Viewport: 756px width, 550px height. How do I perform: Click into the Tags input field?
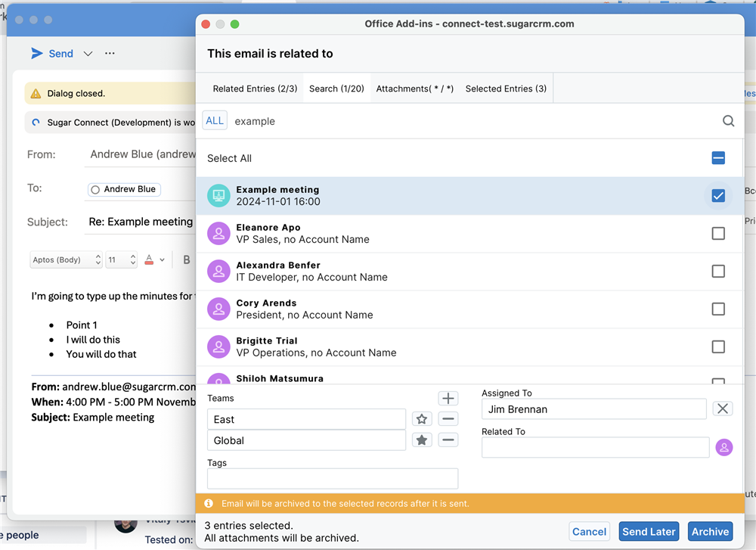click(x=333, y=478)
